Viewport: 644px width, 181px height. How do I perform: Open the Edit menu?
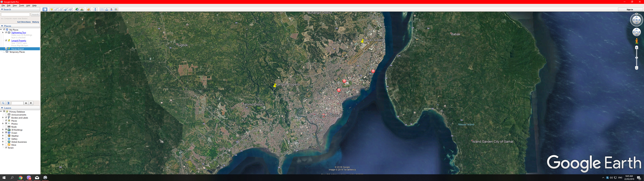coord(9,6)
